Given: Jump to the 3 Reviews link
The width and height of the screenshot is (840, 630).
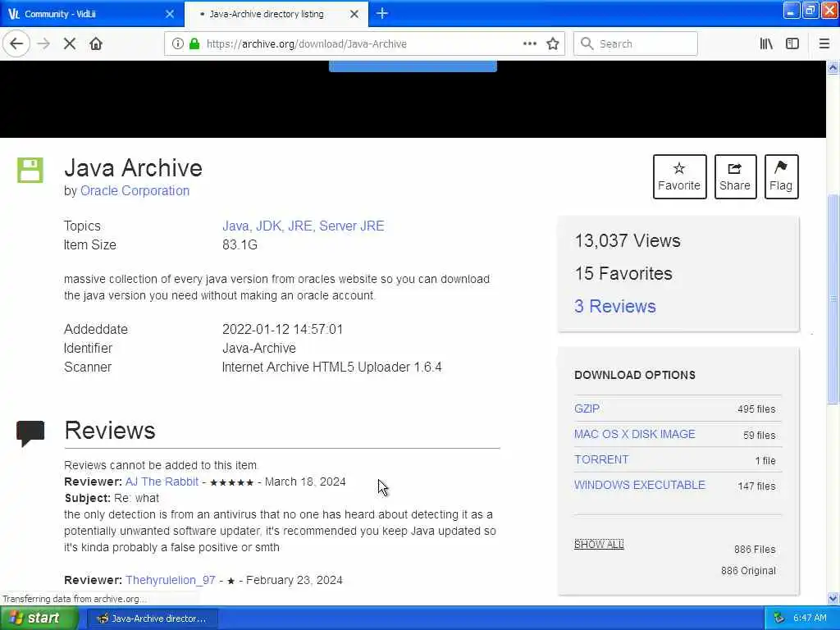Looking at the screenshot, I should 615,307.
